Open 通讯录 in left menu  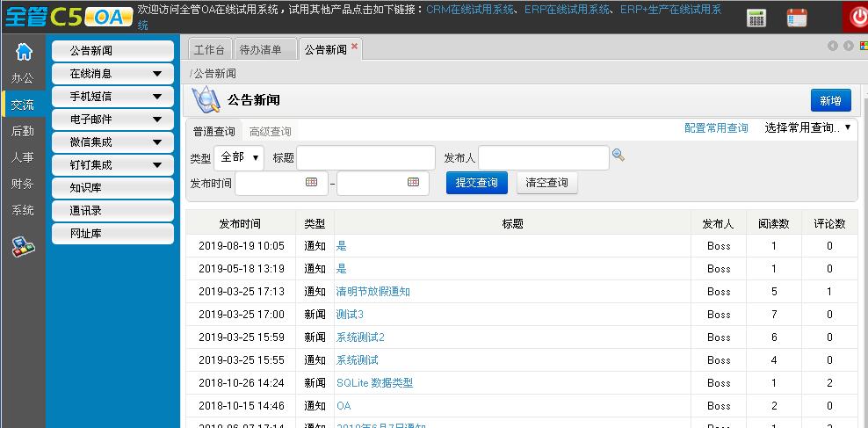click(113, 211)
